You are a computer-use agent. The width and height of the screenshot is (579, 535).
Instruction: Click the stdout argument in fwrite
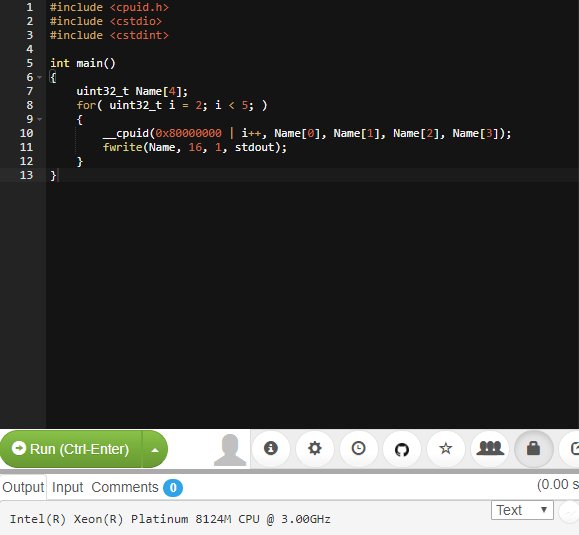255,147
